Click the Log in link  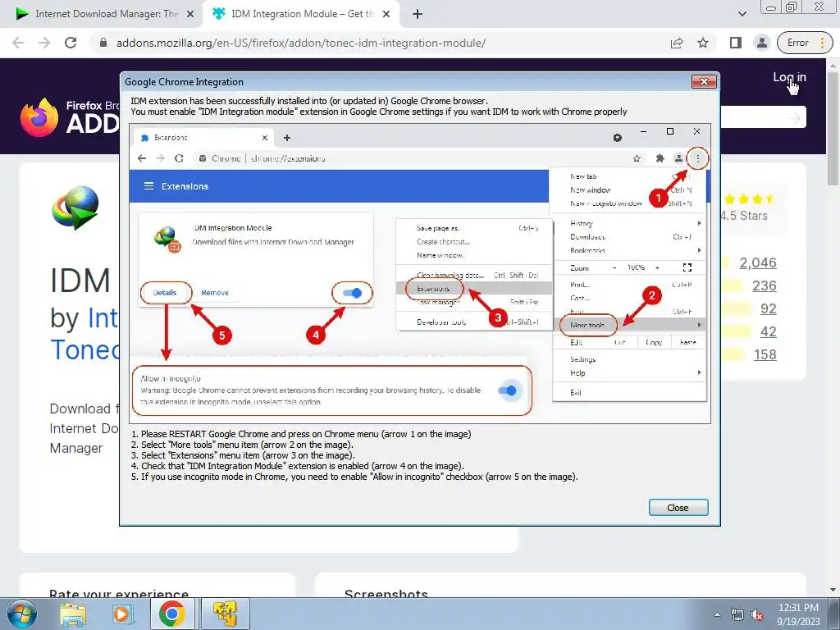(x=789, y=77)
